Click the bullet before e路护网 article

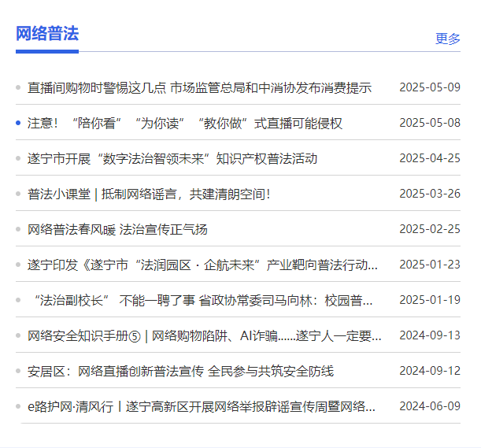[18, 406]
